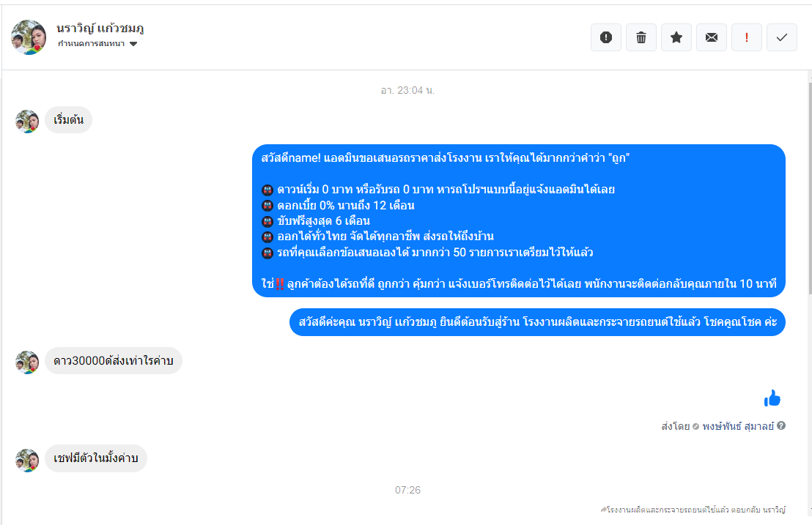Star this conversation as follow-up
Image resolution: width=812 pixels, height=525 pixels.
point(676,37)
